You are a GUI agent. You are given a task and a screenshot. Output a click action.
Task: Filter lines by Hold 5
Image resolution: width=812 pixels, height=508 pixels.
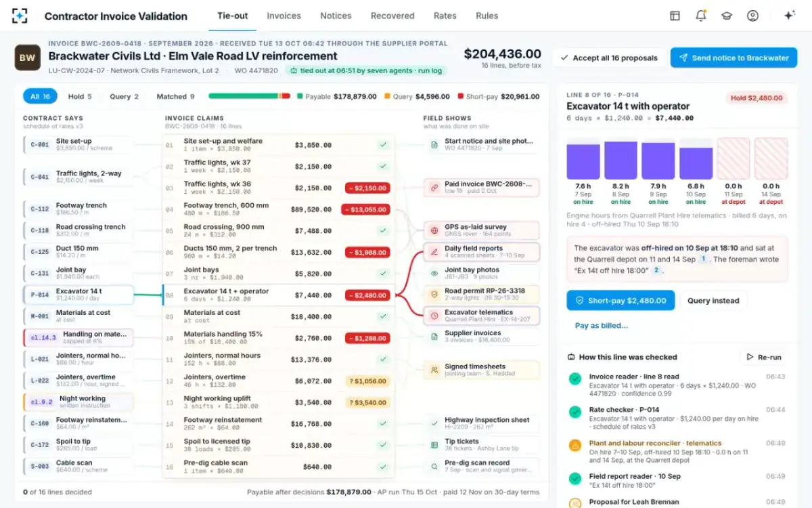(80, 96)
